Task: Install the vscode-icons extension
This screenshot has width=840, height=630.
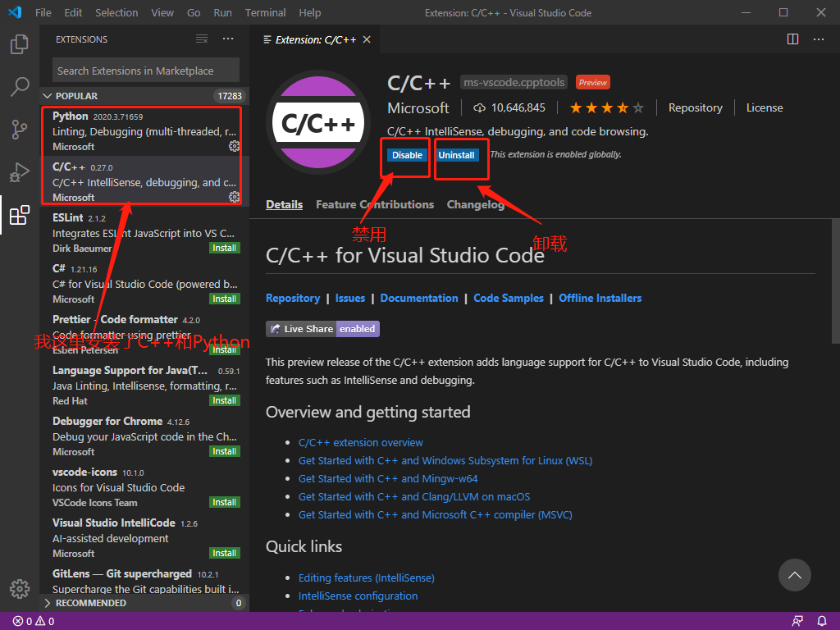Action: pos(225,503)
